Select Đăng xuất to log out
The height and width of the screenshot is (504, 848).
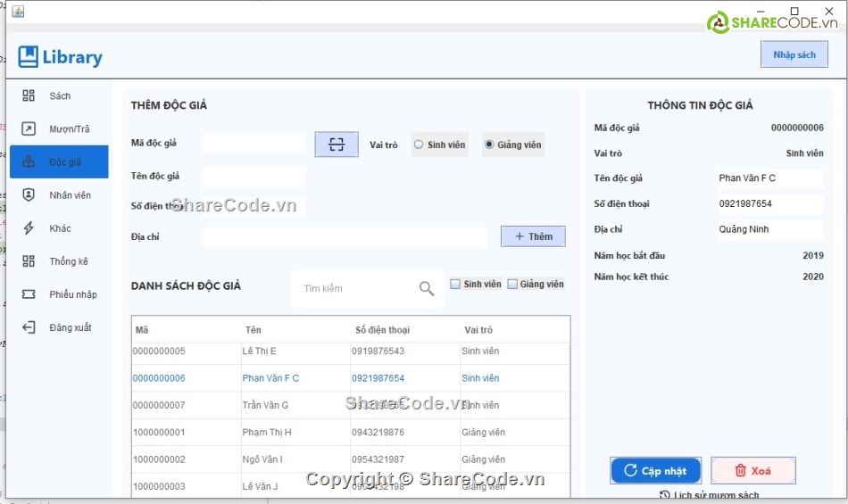tap(59, 326)
